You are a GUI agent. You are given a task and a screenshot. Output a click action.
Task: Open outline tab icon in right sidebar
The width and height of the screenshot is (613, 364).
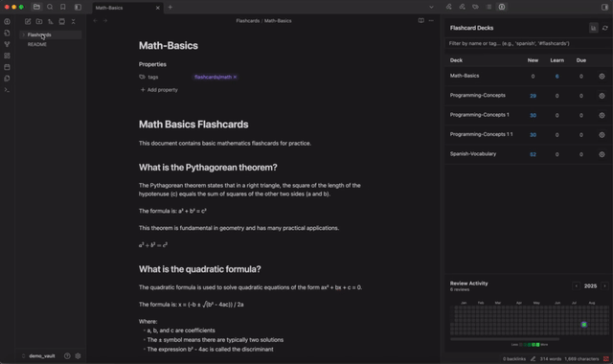pyautogui.click(x=488, y=7)
